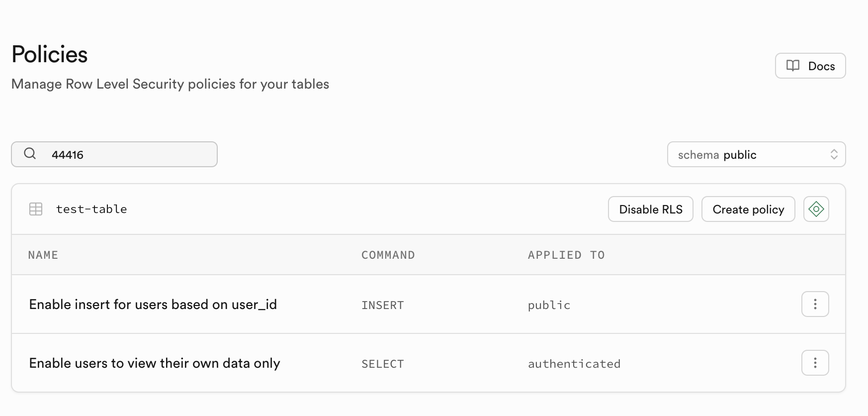
Task: Open "Enable insert for users based on user_id" policy
Action: coord(153,305)
